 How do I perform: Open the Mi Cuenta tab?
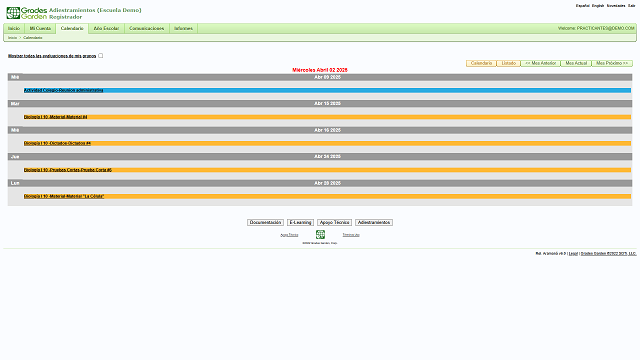tap(40, 28)
